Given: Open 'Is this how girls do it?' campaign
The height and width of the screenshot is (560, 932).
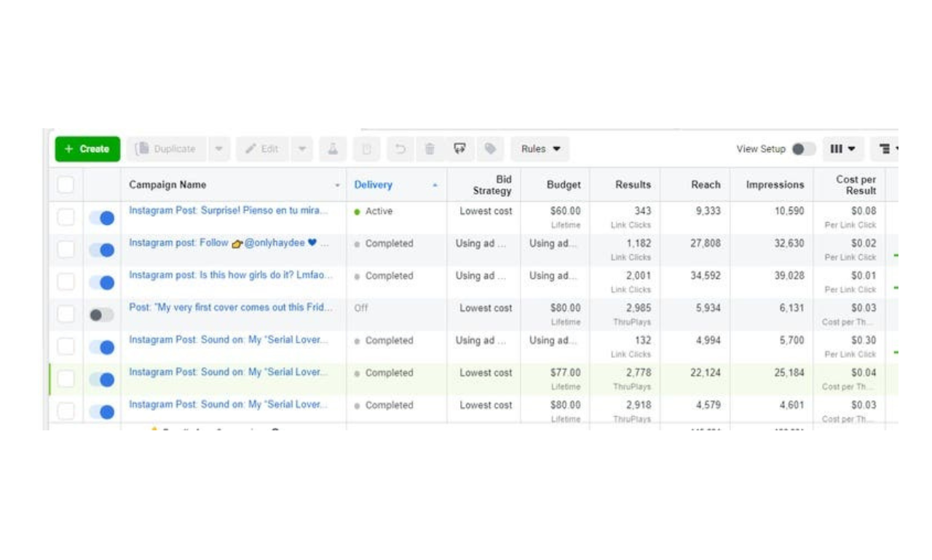Looking at the screenshot, I should point(230,275).
